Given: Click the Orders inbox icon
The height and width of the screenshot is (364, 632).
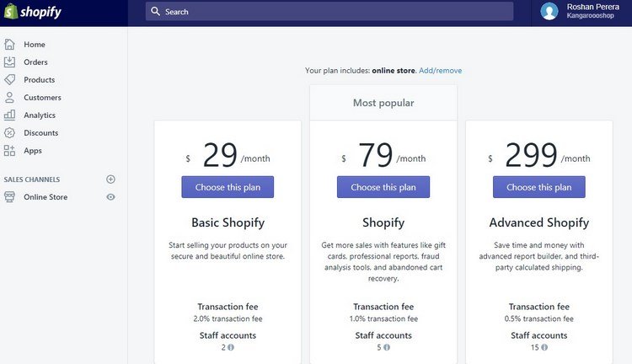Looking at the screenshot, I should [x=9, y=62].
